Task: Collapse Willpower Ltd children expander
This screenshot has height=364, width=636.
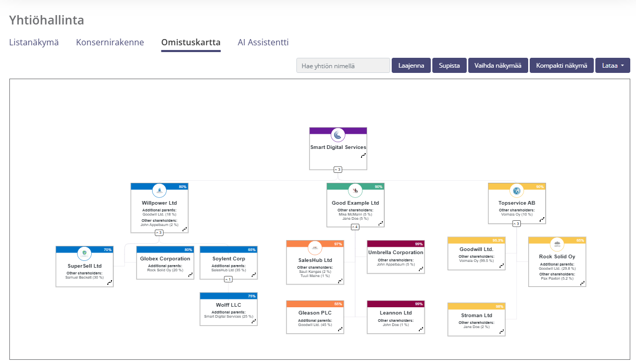Action: click(x=159, y=232)
